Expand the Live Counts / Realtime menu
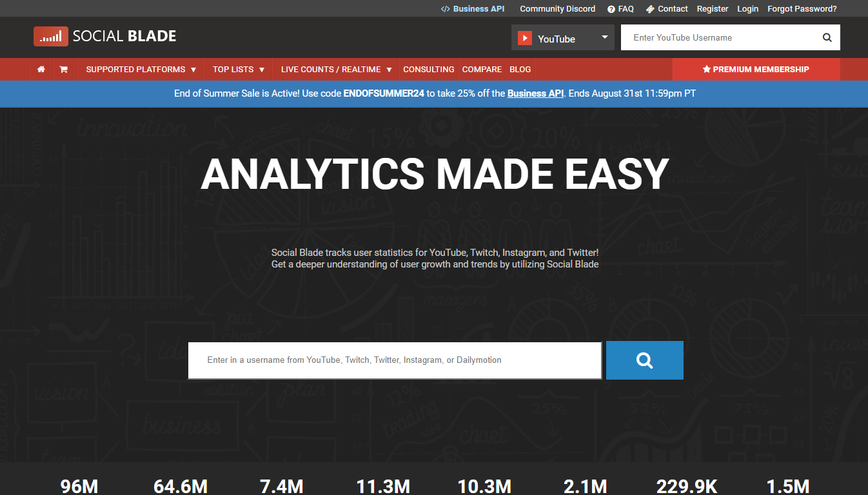The height and width of the screenshot is (495, 868). point(337,70)
